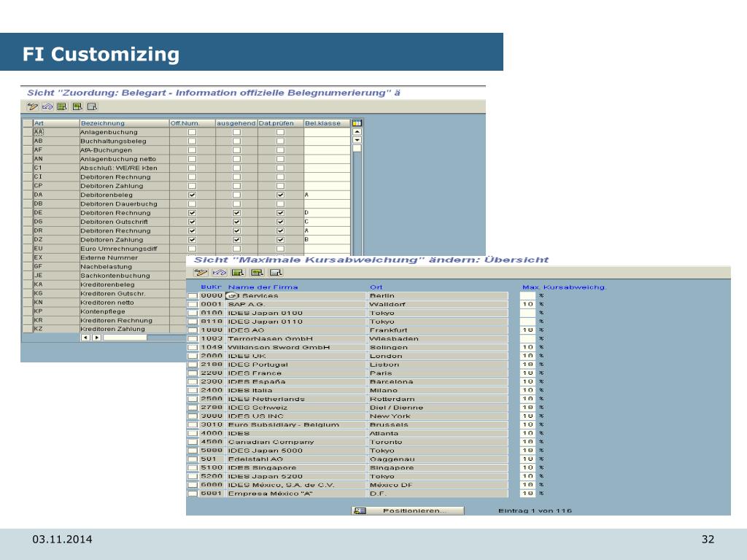Toggle ausgehend in the DE Debitoren Rechnung row
Screen dimensions: 747x560
point(236,213)
